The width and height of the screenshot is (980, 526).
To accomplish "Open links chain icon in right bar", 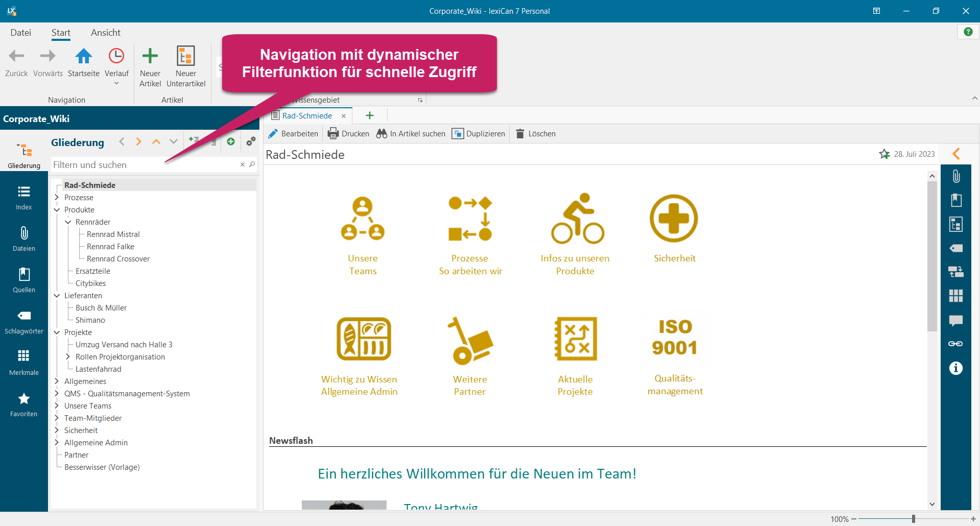I will pyautogui.click(x=956, y=344).
